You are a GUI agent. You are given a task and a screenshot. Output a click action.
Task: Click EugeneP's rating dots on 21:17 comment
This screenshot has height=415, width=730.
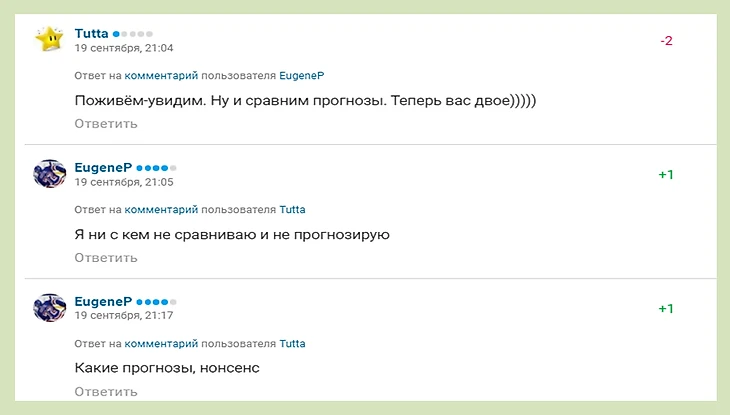(x=156, y=302)
